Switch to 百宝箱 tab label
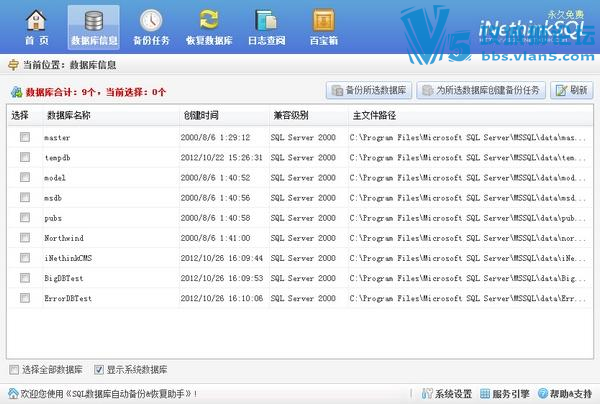600x404 pixels. click(324, 41)
